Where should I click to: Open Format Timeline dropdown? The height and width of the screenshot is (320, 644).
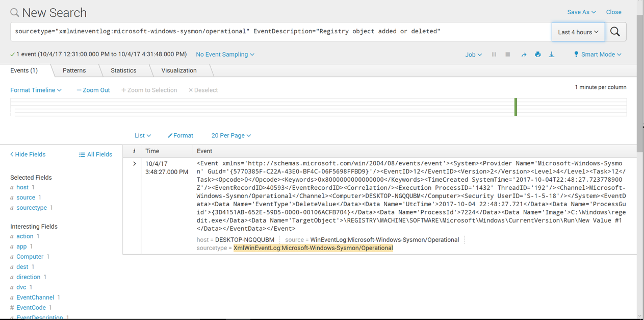click(36, 90)
